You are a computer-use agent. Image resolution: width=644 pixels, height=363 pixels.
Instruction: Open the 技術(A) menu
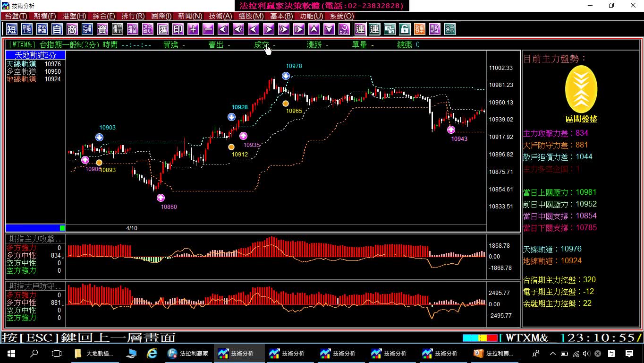click(220, 16)
